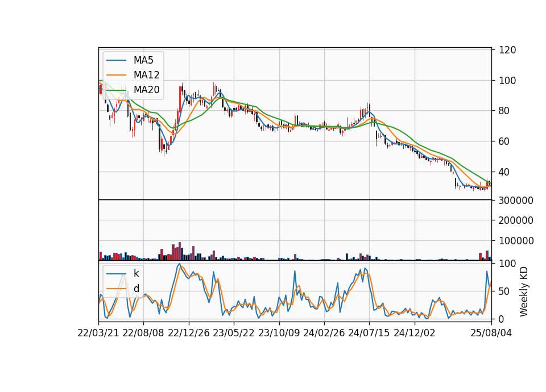The height and width of the screenshot is (392, 546).
Task: Click the d legend label in KD panel
Action: point(136,289)
